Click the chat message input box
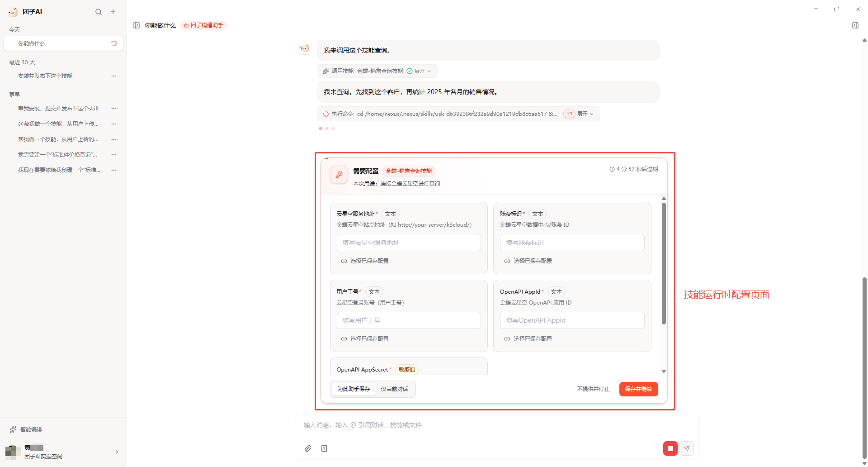 tap(497, 425)
